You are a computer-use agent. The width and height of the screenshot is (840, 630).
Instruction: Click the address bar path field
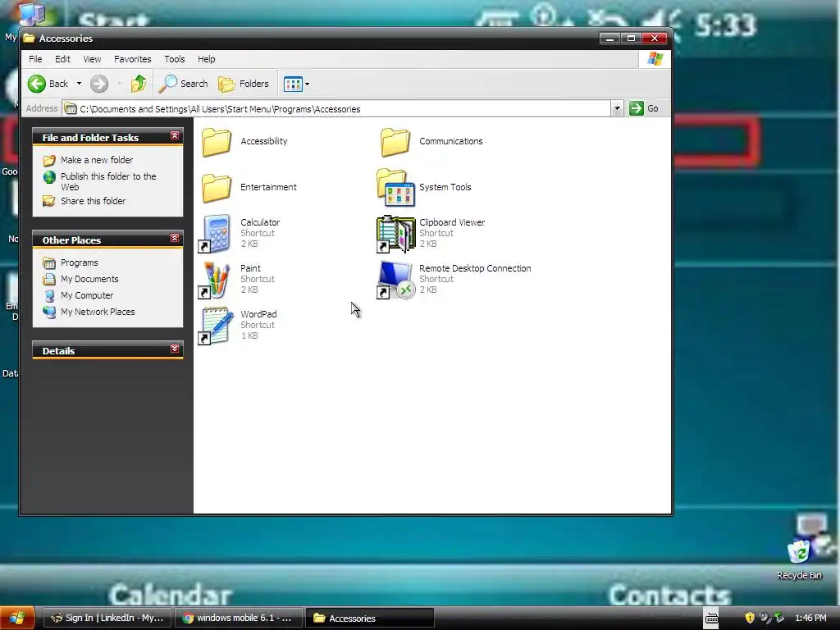click(336, 109)
